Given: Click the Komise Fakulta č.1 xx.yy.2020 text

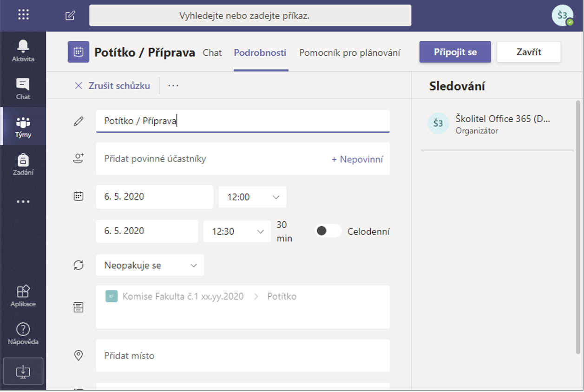Looking at the screenshot, I should (x=183, y=296).
